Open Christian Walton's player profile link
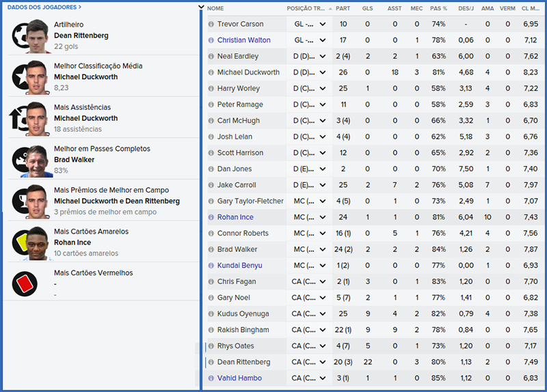 point(243,40)
